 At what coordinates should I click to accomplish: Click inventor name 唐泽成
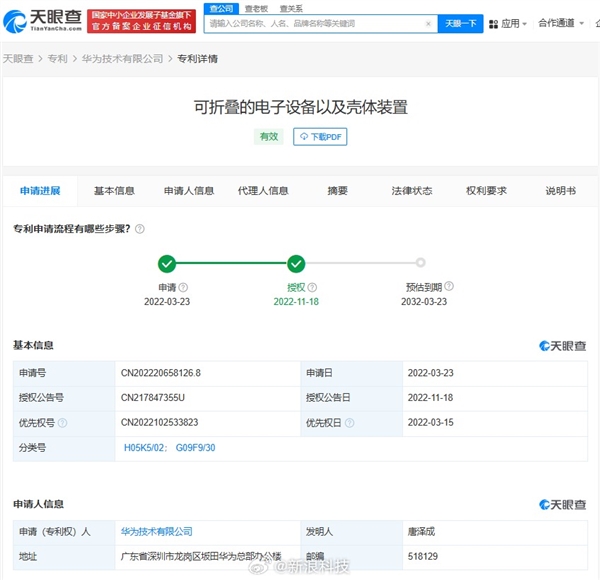(421, 531)
